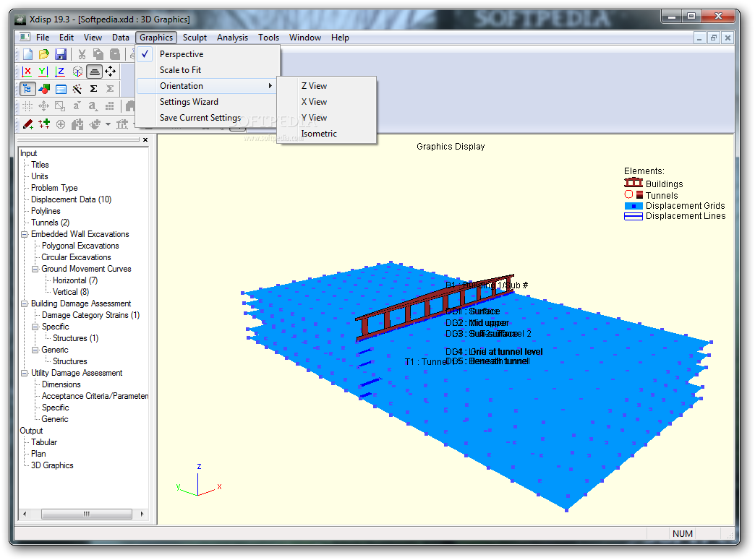755x560 pixels.
Task: Click the Paste clipboard icon
Action: click(x=114, y=54)
